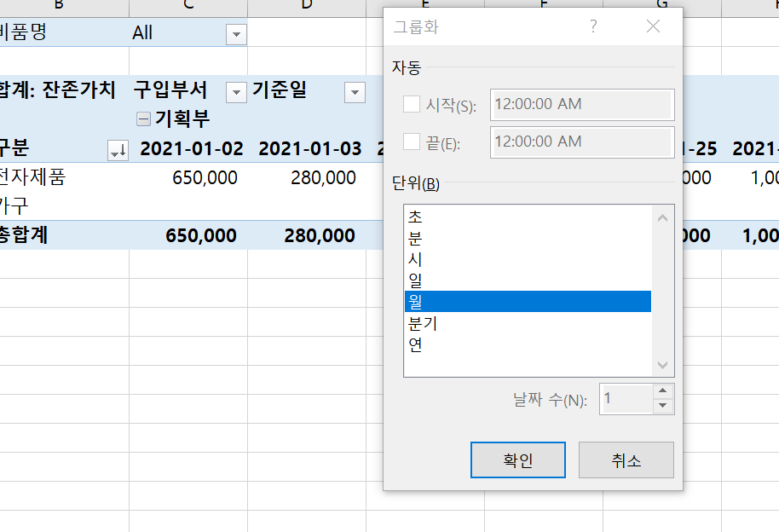Select 일 in the unit list
Screen dimensions: 779x532
pos(528,280)
